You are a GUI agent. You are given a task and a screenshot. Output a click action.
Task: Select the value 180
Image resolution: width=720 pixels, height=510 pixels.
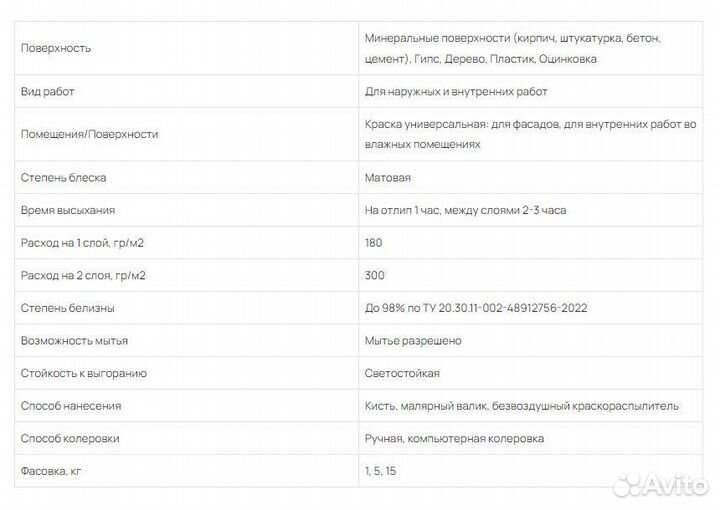(374, 242)
